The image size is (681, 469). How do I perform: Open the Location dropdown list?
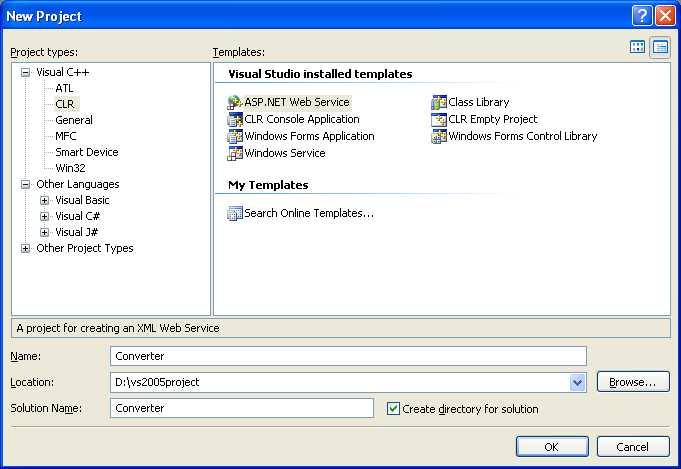pyautogui.click(x=577, y=382)
